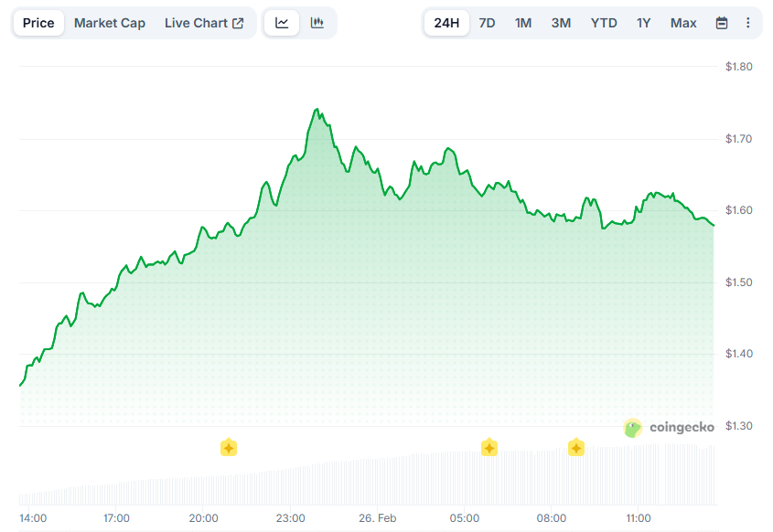Screen dimensions: 773x532
Task: Switch chart to Market Cap view
Action: click(110, 22)
